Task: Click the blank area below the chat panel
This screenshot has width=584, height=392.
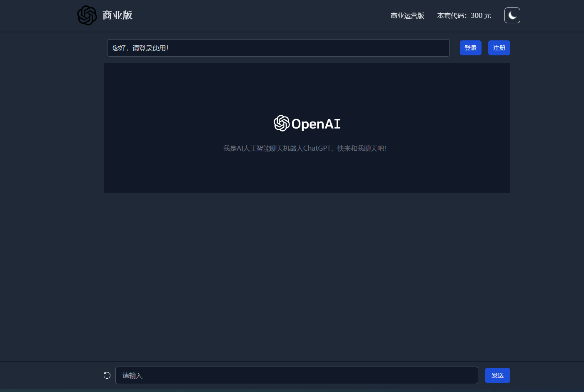Action: tap(307, 277)
